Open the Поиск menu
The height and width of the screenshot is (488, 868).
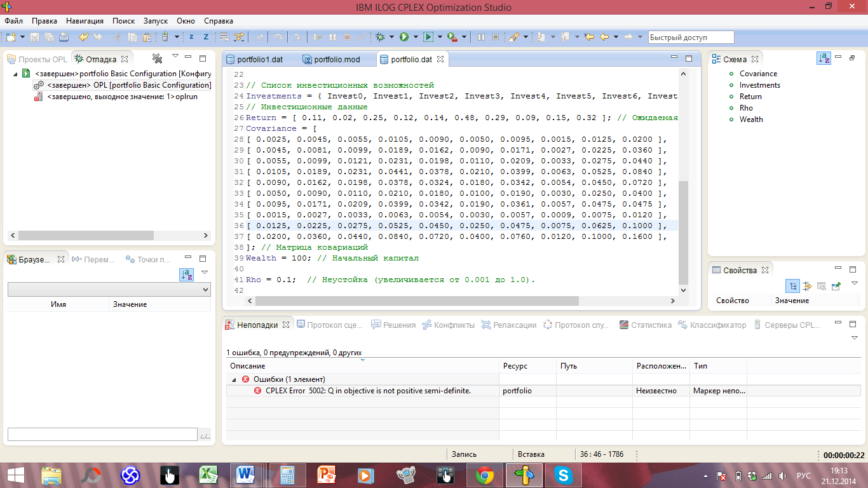pyautogui.click(x=124, y=21)
